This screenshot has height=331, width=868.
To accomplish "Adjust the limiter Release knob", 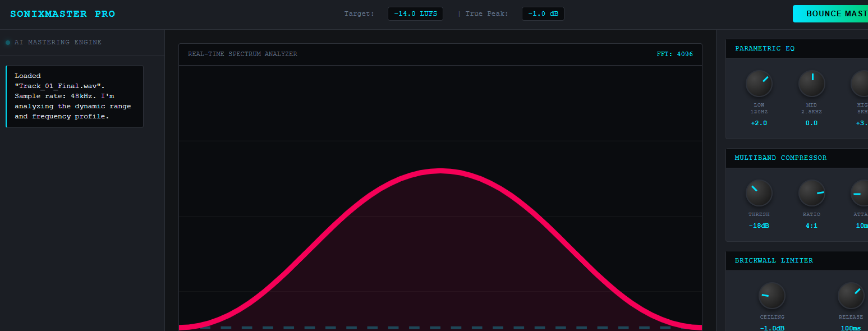I will pyautogui.click(x=851, y=296).
